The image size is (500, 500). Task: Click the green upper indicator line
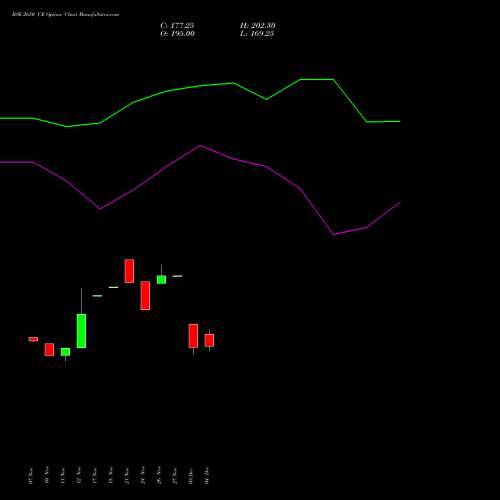(x=200, y=86)
